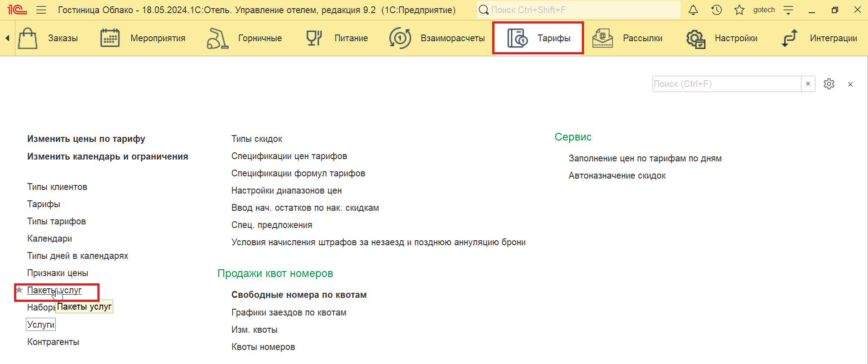Open Изменить календарь и ограничения
The width and height of the screenshot is (868, 364).
pos(107,156)
